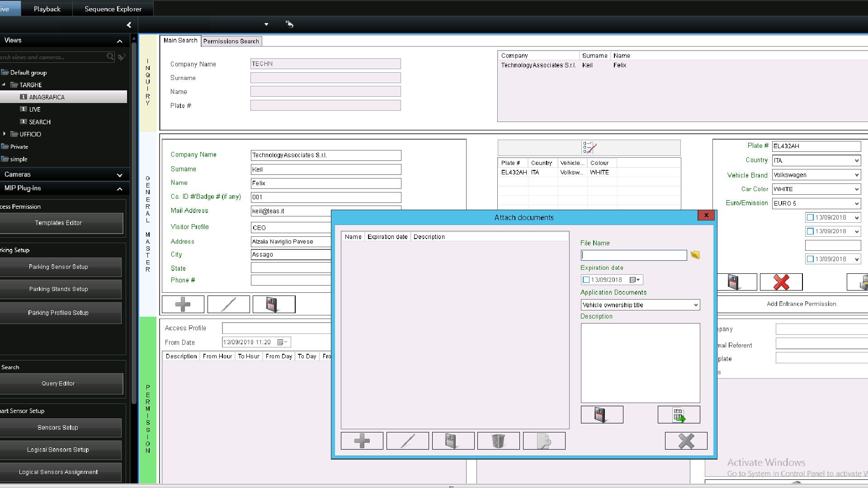The height and width of the screenshot is (488, 868).
Task: Click the checklist edit icon above plate table
Action: (589, 148)
